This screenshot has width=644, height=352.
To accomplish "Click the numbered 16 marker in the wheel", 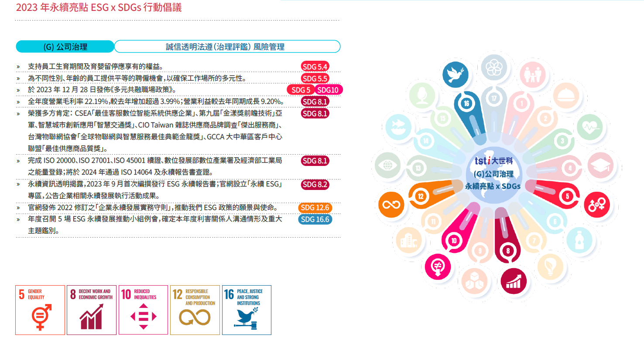I will pyautogui.click(x=466, y=104).
